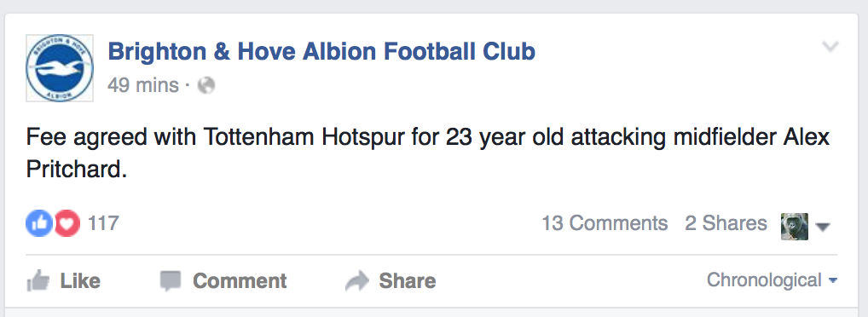Viewport: 868px width, 317px height.
Task: View the 117 reactions count
Action: click(x=103, y=223)
